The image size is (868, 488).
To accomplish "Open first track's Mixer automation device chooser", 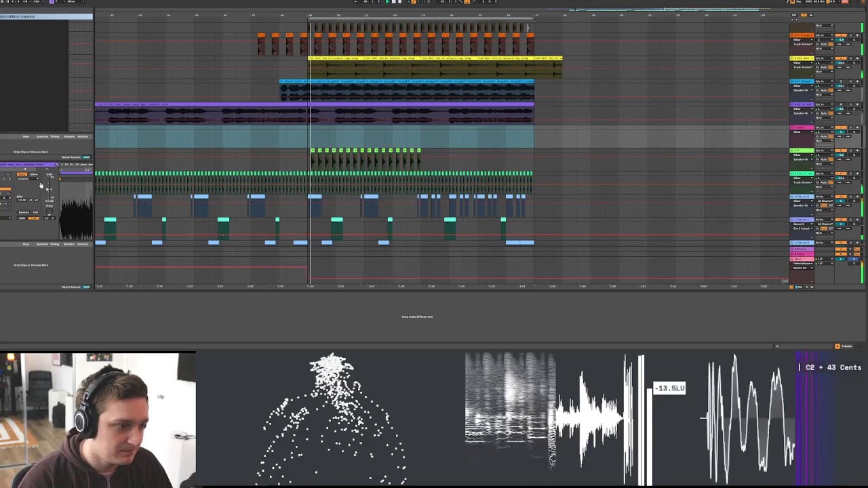I will click(803, 39).
